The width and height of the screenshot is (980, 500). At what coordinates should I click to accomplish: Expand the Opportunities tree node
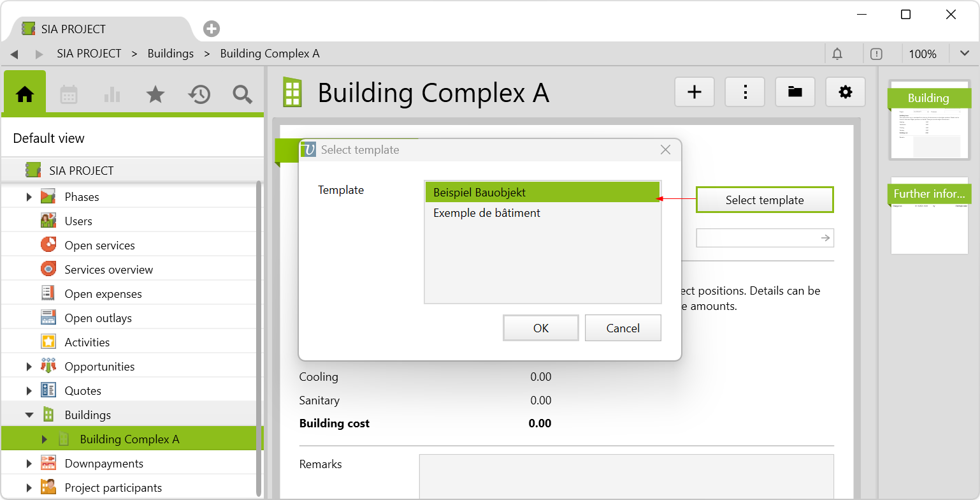[29, 367]
